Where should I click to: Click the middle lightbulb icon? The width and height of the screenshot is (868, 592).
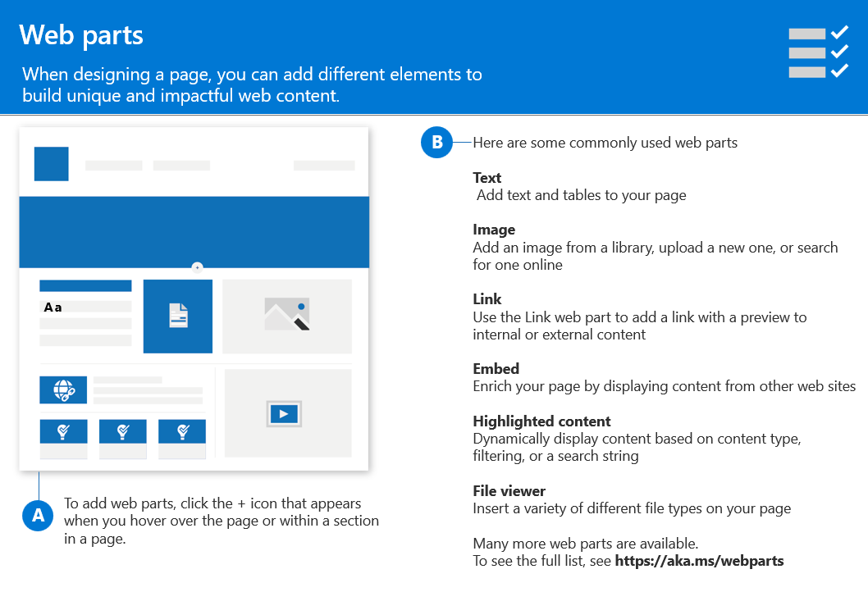point(122,430)
